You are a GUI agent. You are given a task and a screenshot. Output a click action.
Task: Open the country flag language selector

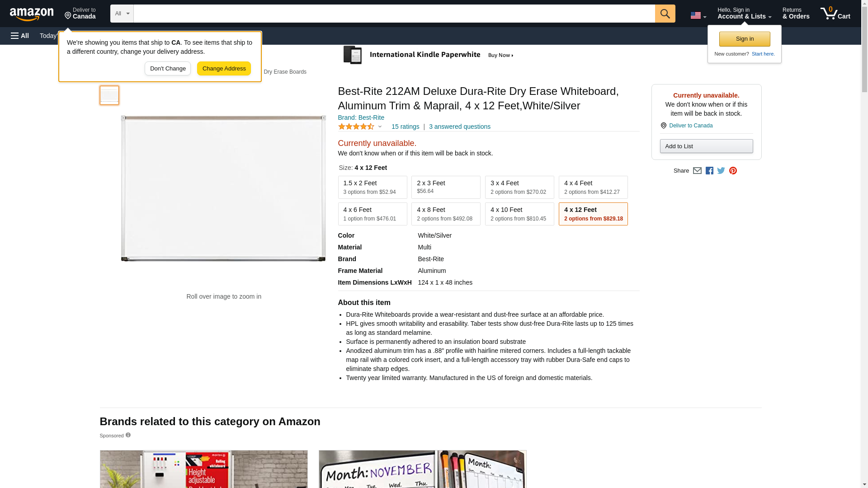(x=698, y=15)
